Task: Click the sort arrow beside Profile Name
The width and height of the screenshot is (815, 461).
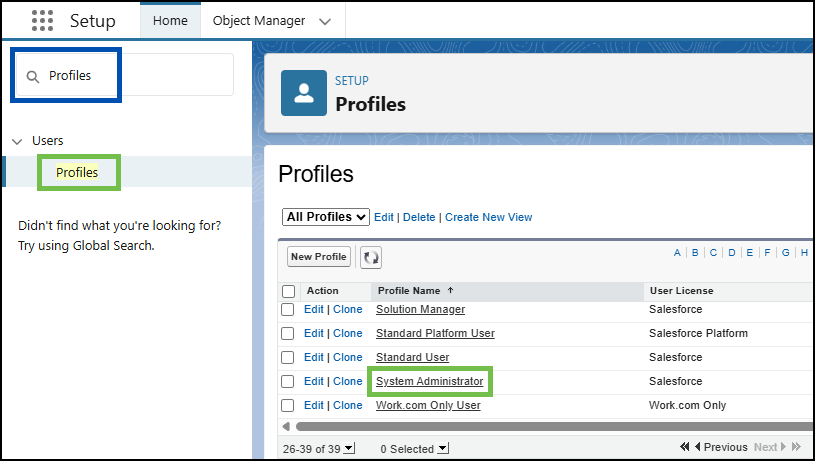Action: [x=451, y=290]
